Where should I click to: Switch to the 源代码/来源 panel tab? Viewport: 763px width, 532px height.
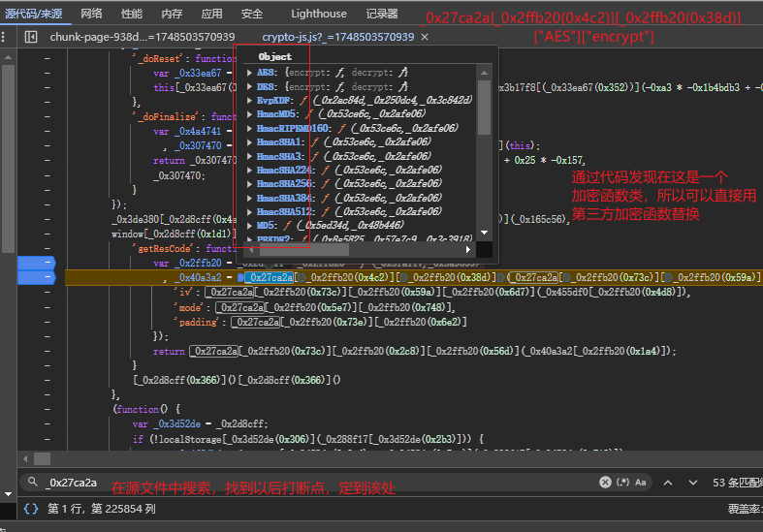tap(34, 14)
